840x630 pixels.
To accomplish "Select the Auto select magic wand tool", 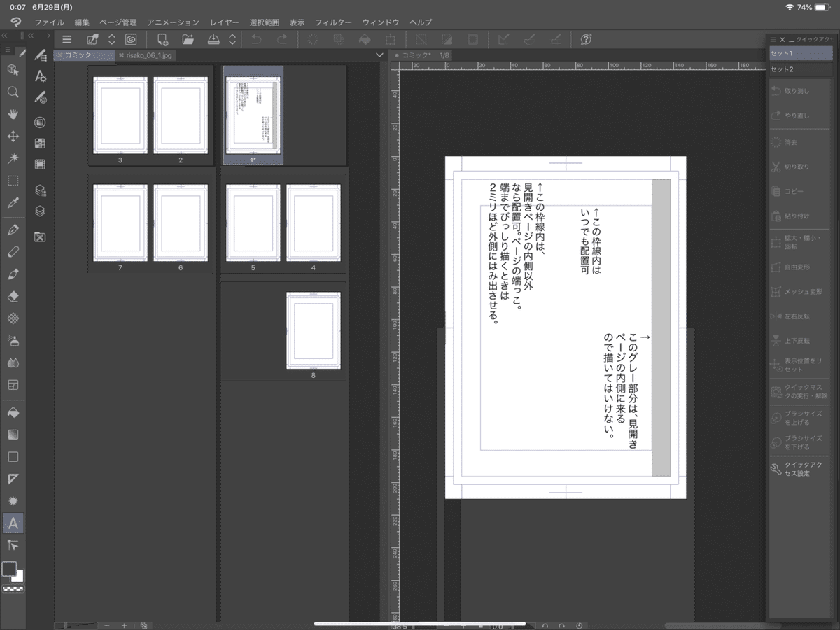I will 13,159.
